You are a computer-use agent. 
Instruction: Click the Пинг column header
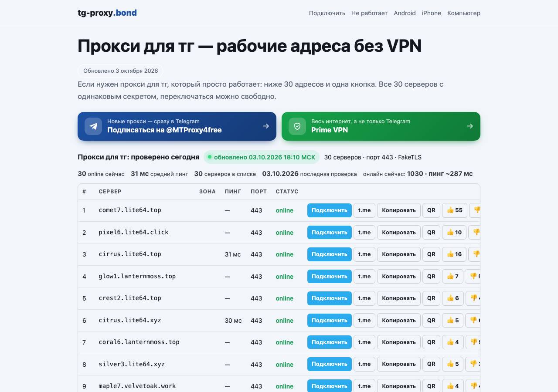click(233, 192)
